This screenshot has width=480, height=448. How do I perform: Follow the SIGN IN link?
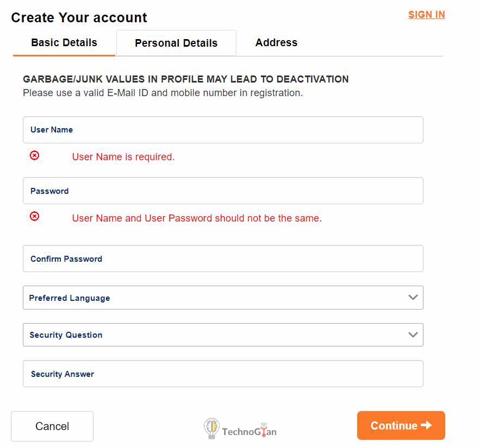point(426,15)
